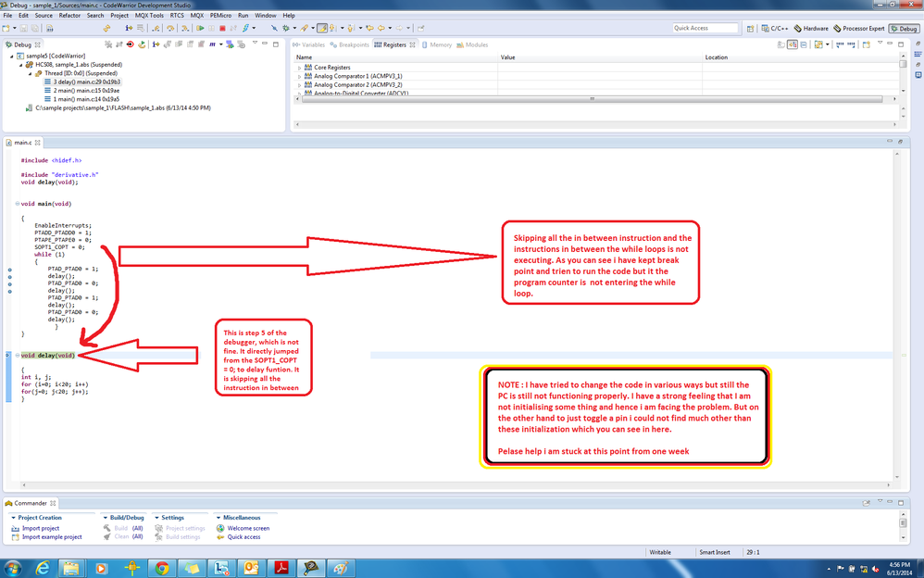Switch to the C/C++ perspective
Viewport: 924px width, 578px height.
pos(774,29)
